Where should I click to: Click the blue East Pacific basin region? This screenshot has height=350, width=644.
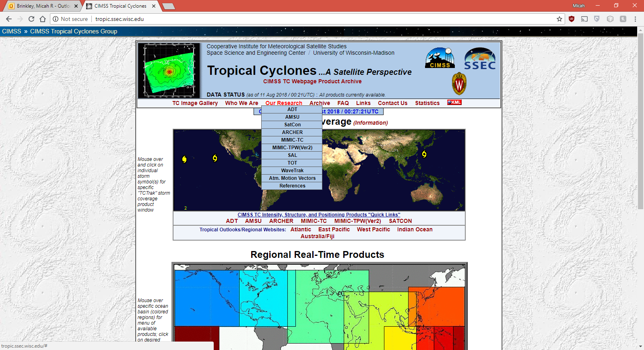[x=207, y=298]
